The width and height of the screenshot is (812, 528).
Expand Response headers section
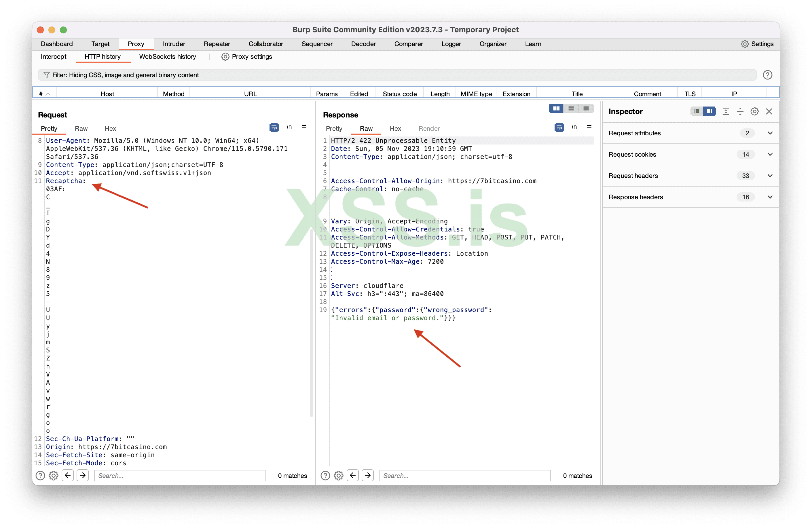[x=770, y=197]
